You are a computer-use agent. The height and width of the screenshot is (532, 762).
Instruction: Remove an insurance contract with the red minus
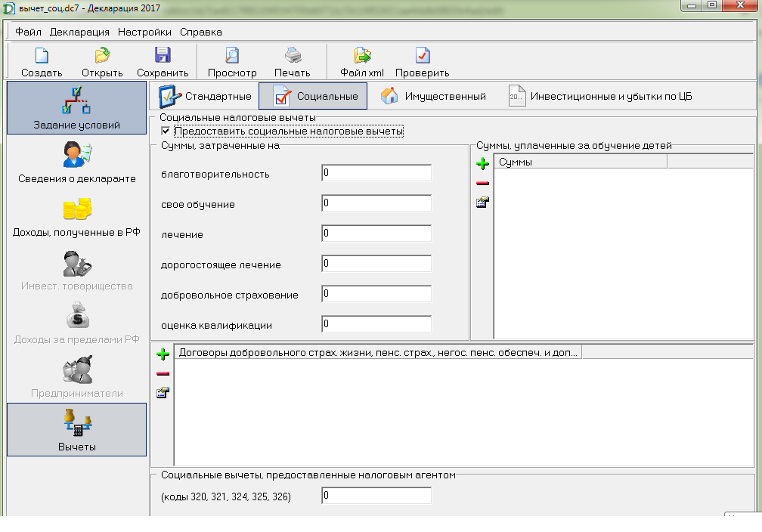tap(163, 373)
